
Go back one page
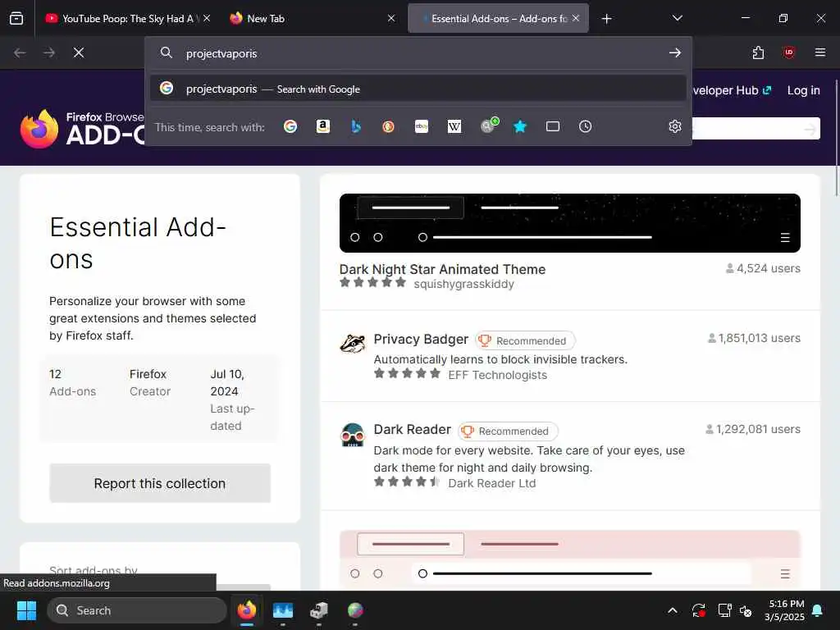pyautogui.click(x=20, y=52)
